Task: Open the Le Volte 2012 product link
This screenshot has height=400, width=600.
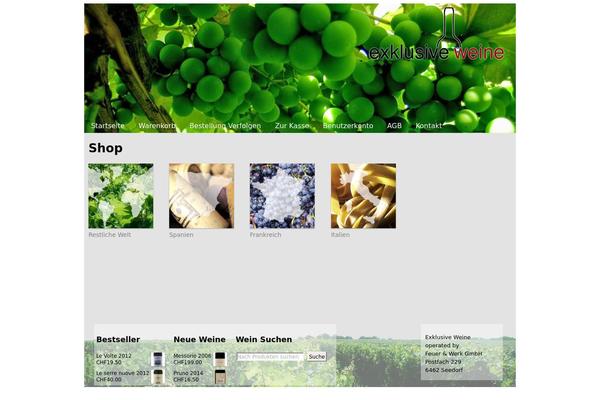Action: tap(114, 356)
